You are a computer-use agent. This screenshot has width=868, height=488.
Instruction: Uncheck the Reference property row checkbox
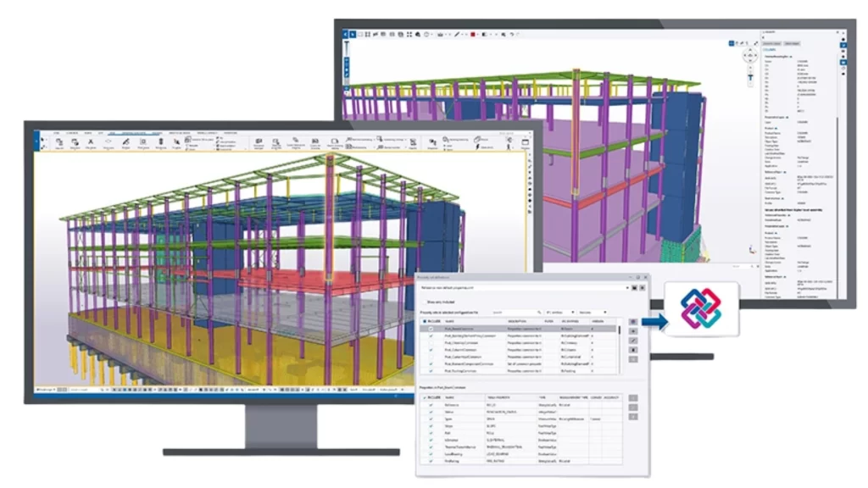pyautogui.click(x=430, y=405)
